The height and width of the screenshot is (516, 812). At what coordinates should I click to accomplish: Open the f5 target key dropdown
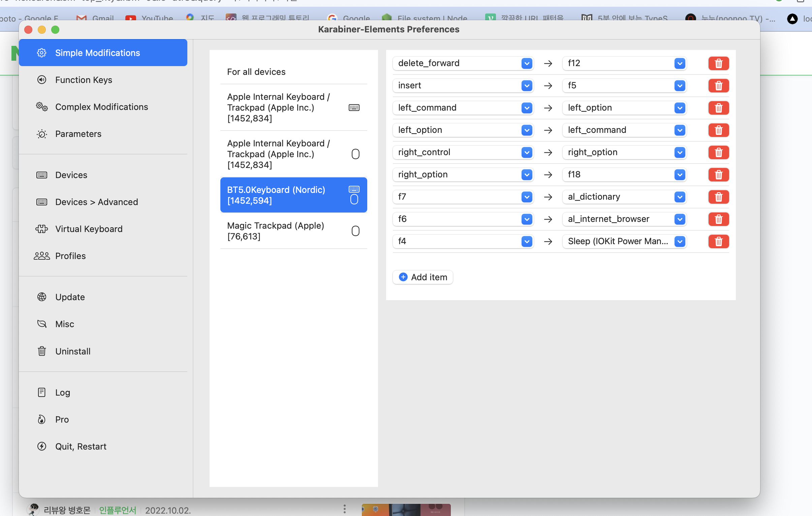[x=624, y=85]
